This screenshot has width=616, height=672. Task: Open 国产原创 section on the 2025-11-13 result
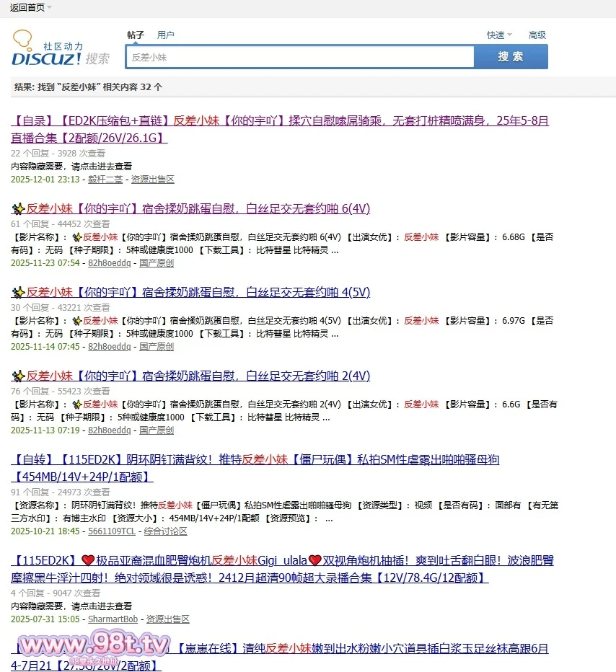pyautogui.click(x=157, y=430)
